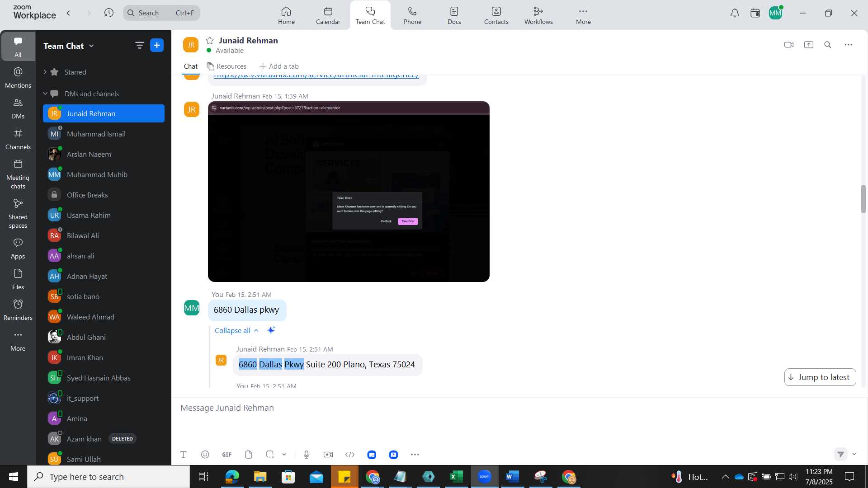Start a video meeting with Junaid
The width and height of the screenshot is (868, 488).
click(789, 45)
